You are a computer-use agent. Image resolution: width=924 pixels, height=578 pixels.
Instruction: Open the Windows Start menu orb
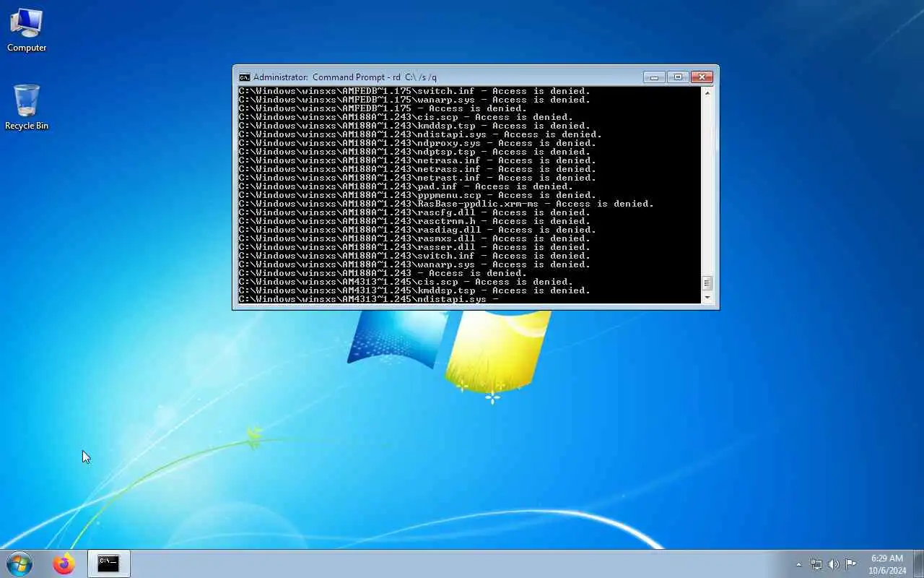click(x=19, y=564)
